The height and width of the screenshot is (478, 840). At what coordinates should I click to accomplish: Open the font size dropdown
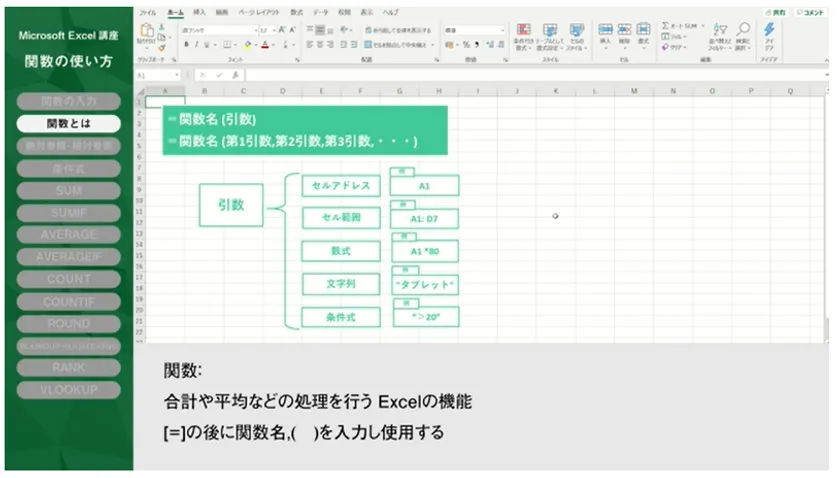pyautogui.click(x=274, y=31)
